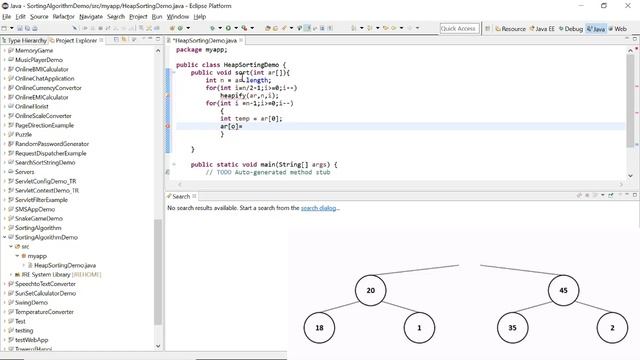Toggle Link with Editor in Project Explorer
The height and width of the screenshot is (360, 640).
[x=124, y=40]
